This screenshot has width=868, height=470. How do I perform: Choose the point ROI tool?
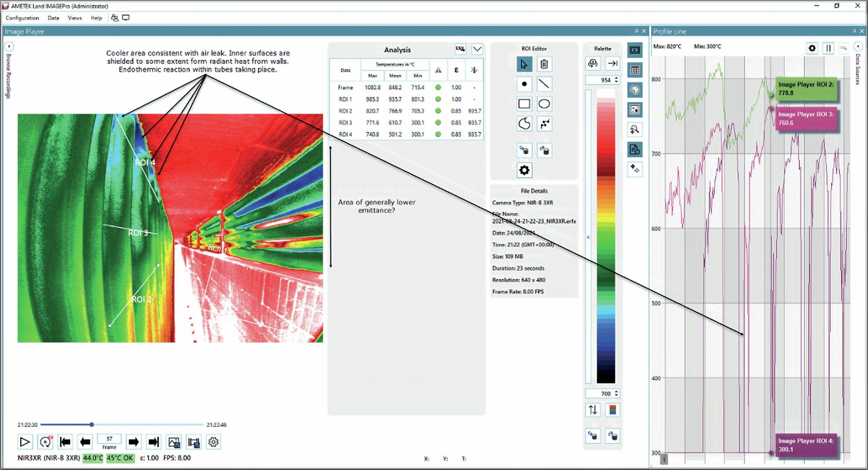(x=524, y=84)
